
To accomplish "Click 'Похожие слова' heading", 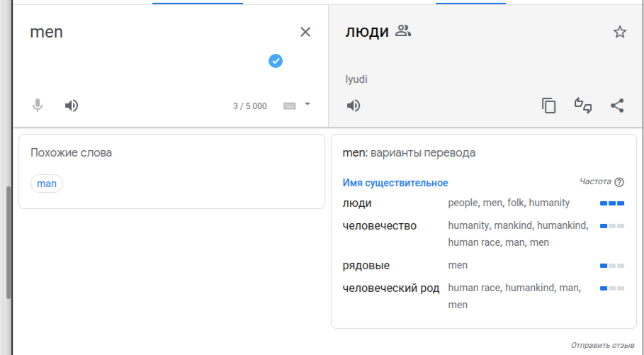I will pos(71,153).
